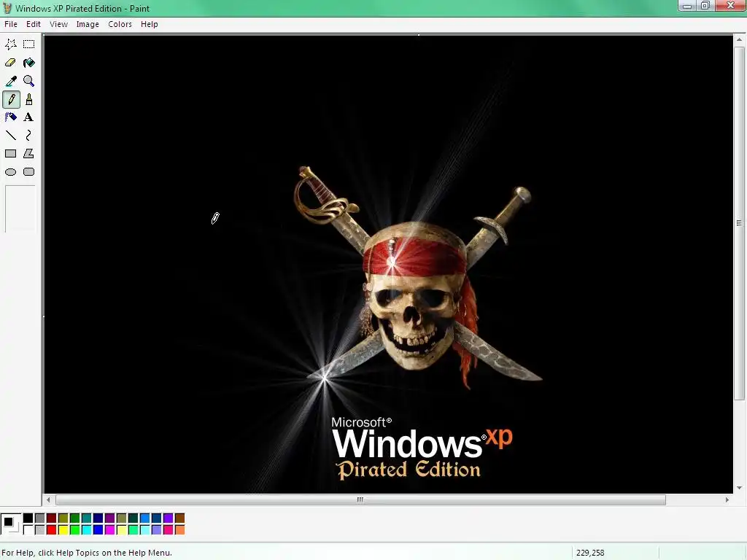Select the orange swatch at palette end
This screenshot has width=747, height=560.
[179, 529]
